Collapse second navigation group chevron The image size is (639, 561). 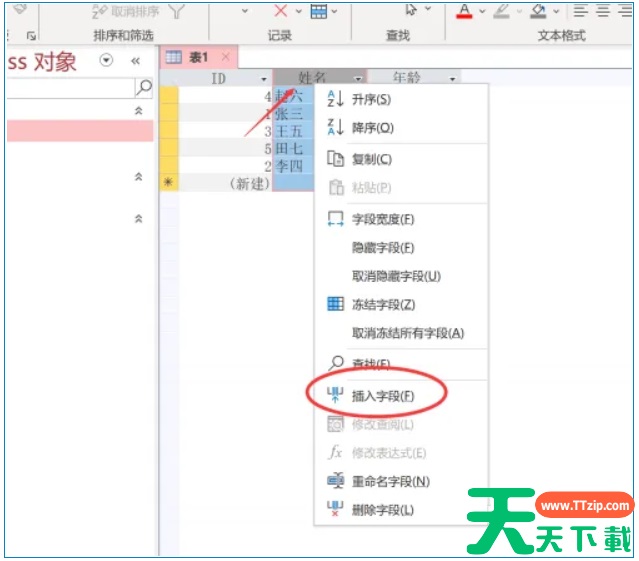139,176
